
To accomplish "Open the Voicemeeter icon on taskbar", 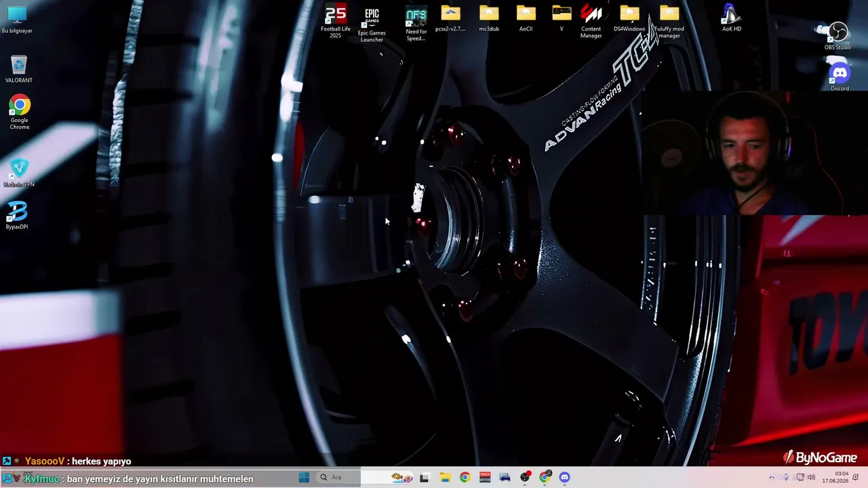I will click(x=485, y=477).
